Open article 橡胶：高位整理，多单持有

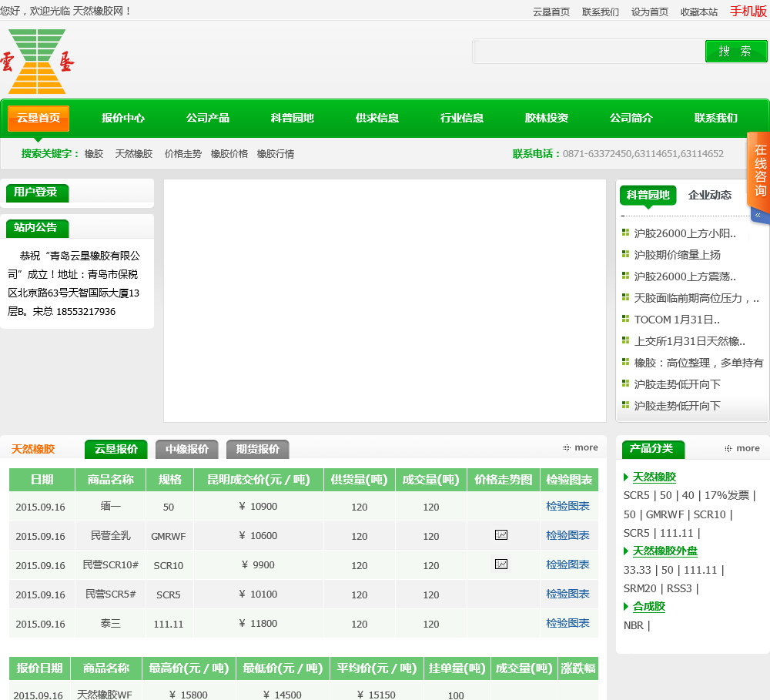point(698,363)
